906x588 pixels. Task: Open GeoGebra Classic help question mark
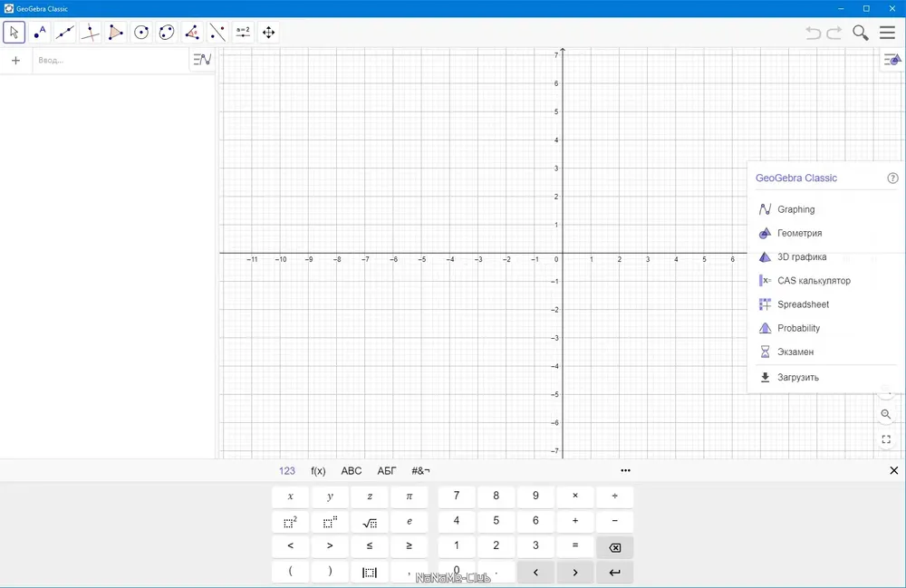(892, 178)
